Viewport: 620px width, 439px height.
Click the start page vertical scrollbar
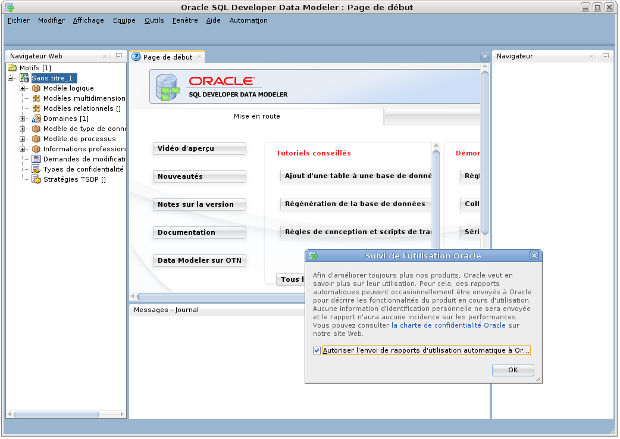pyautogui.click(x=485, y=154)
